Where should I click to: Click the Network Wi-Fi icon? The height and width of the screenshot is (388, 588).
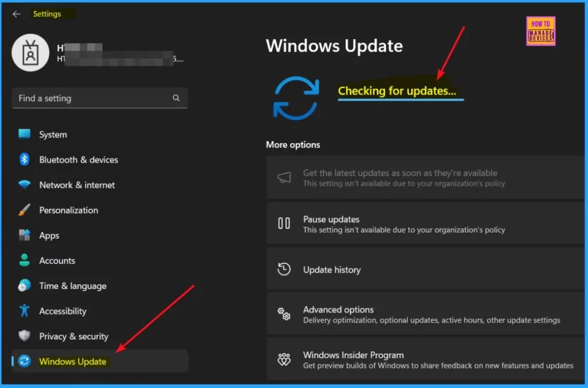pos(24,184)
